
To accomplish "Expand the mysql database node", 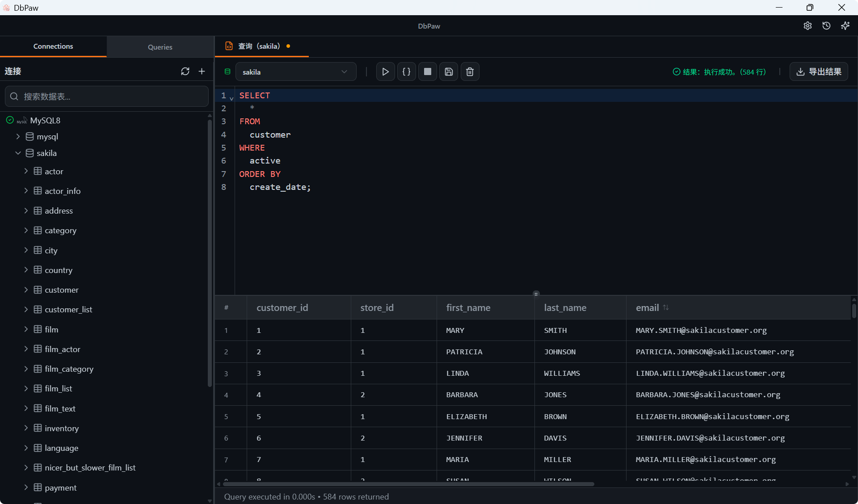I will click(18, 137).
